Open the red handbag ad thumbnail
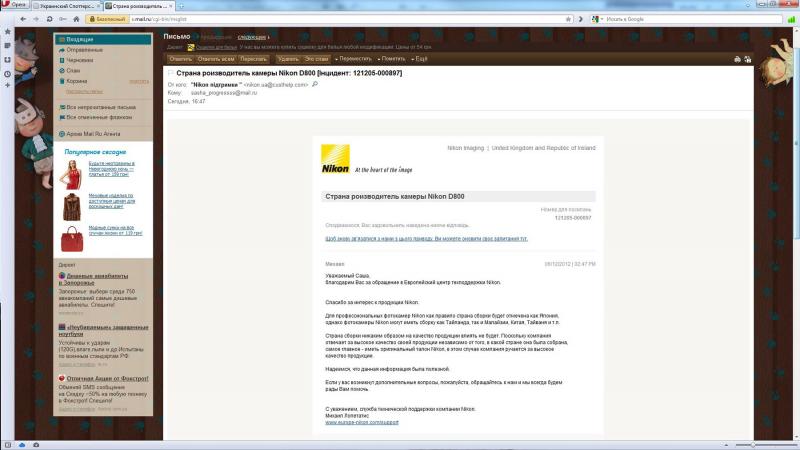 72,239
